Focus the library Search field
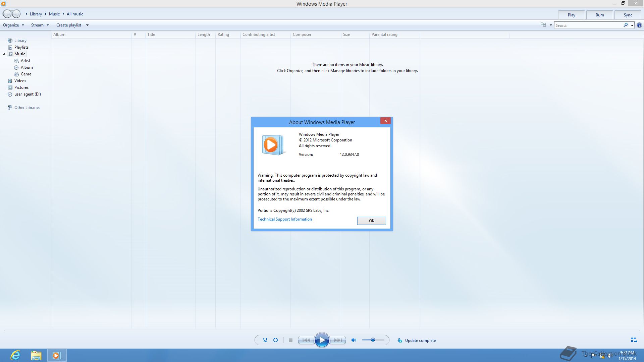 click(x=589, y=25)
